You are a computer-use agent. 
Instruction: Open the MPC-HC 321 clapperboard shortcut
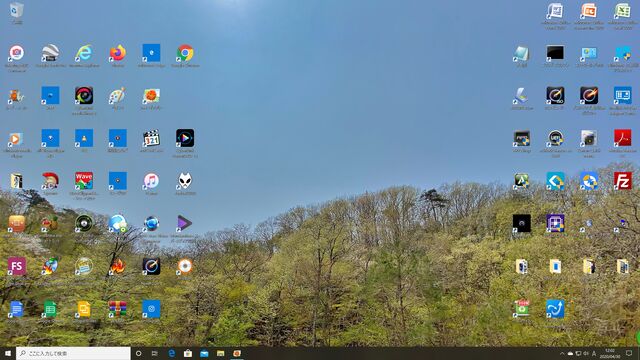pos(151,138)
